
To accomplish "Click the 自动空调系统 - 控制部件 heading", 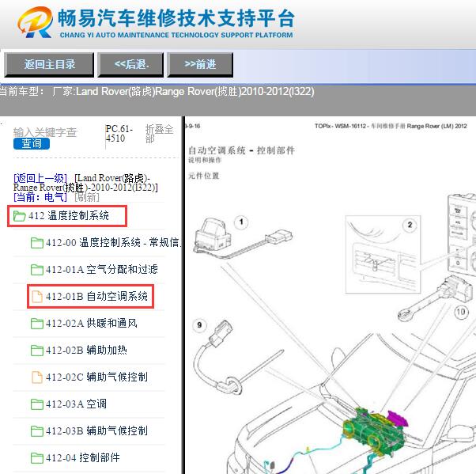I will pos(241,150).
